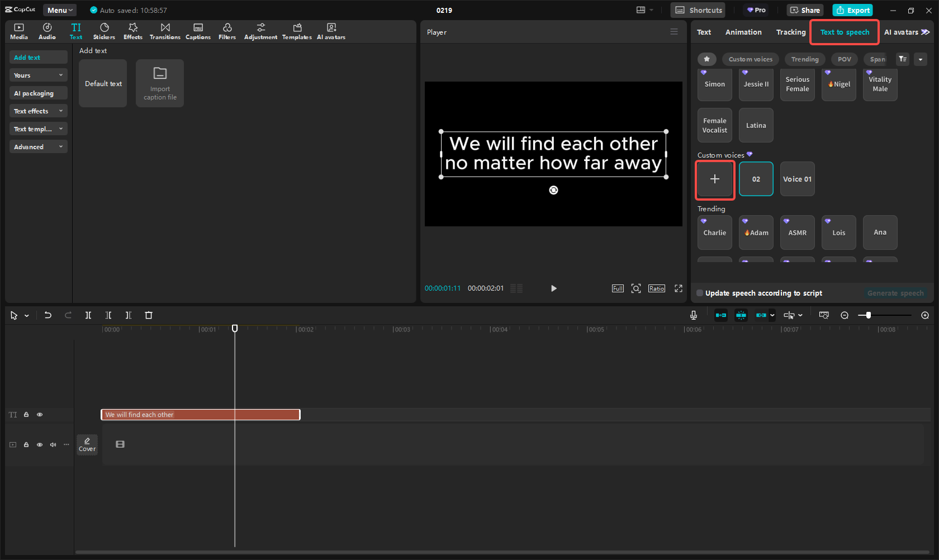The image size is (939, 560).
Task: Undo the last action
Action: tap(48, 315)
